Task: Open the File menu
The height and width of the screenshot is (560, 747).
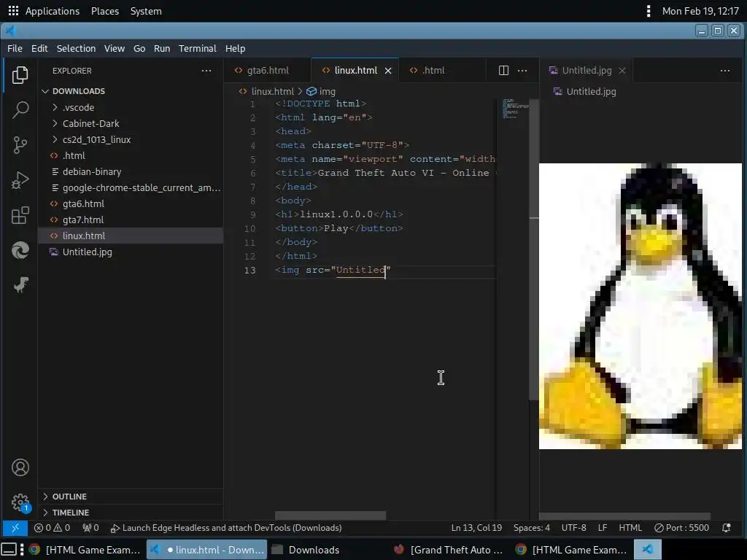Action: 15,49
